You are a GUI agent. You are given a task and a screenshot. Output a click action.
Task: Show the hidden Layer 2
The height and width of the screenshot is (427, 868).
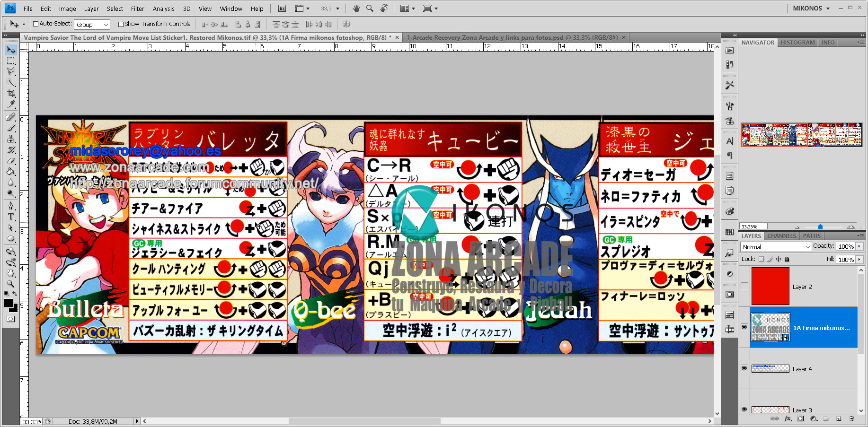pyautogui.click(x=744, y=286)
